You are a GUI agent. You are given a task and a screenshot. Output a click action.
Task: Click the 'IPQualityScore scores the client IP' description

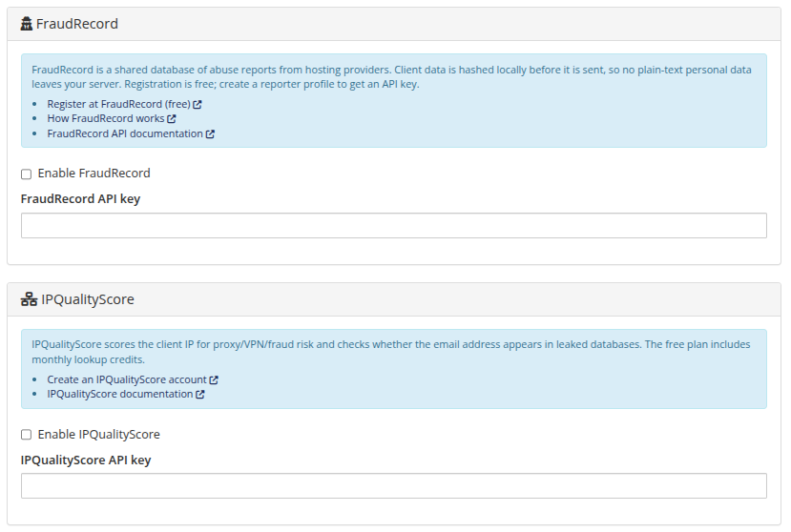(x=391, y=352)
